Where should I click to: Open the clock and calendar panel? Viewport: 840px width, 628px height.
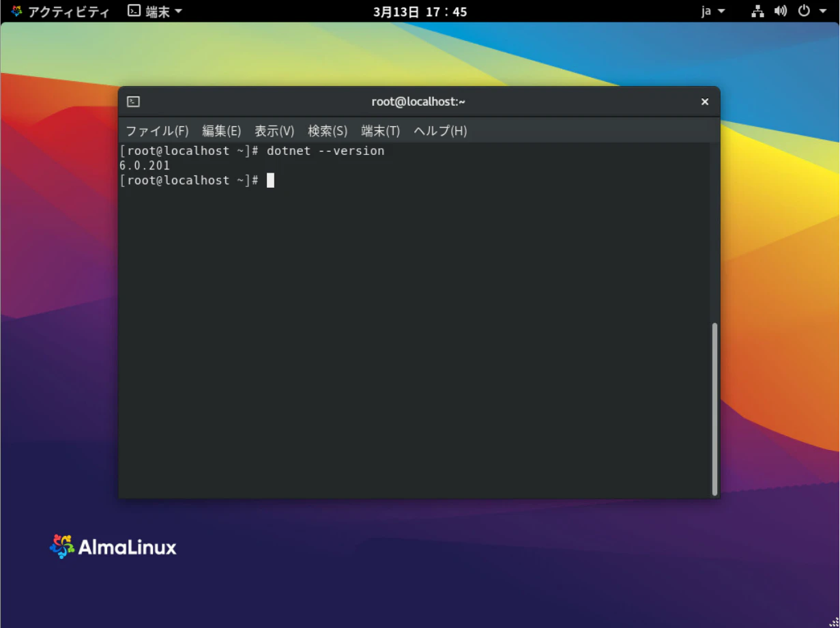(420, 11)
